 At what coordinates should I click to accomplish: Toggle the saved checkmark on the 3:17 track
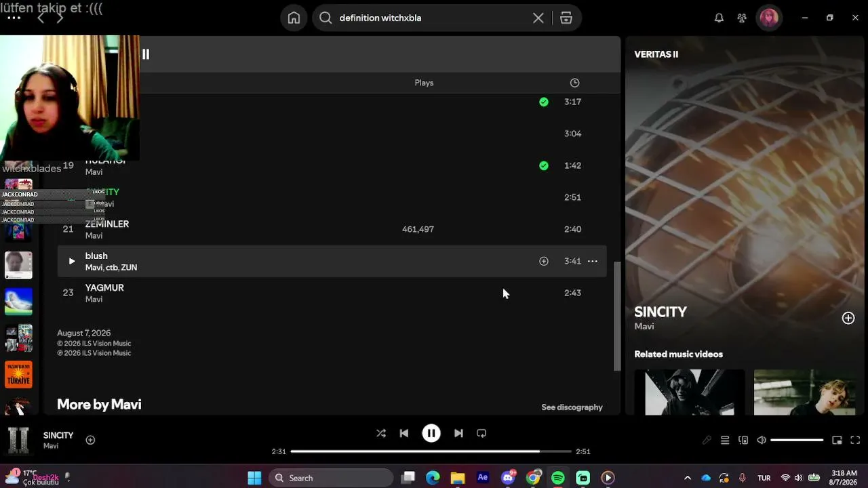click(x=544, y=102)
